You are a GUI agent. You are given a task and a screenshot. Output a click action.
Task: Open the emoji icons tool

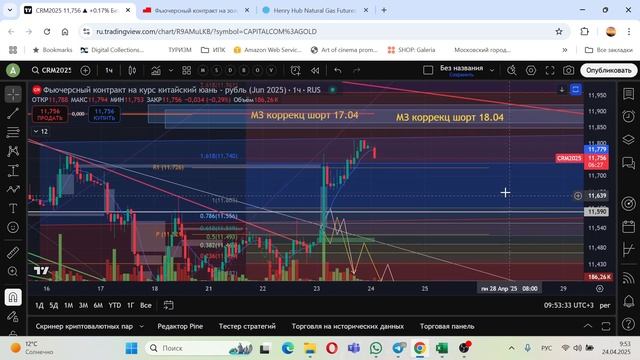click(x=13, y=227)
